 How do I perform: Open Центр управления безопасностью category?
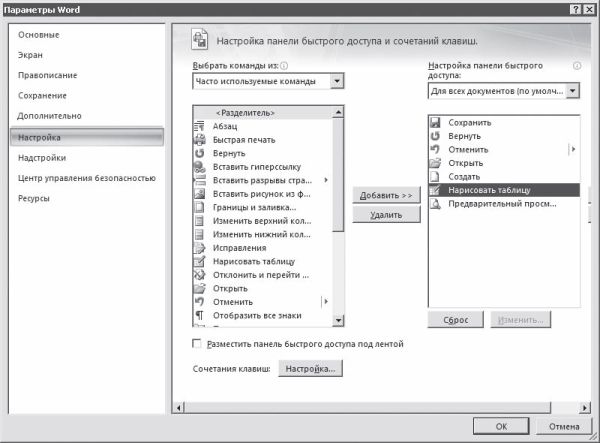pos(86,178)
